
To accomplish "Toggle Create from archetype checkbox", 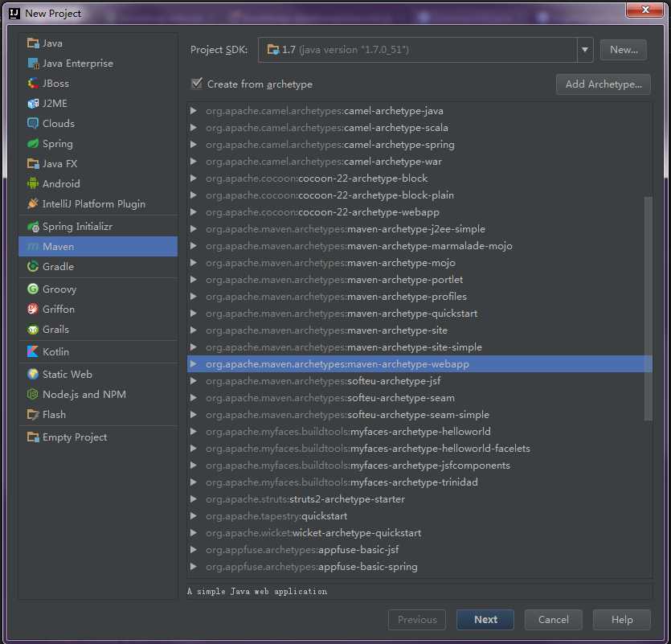I will (x=196, y=84).
